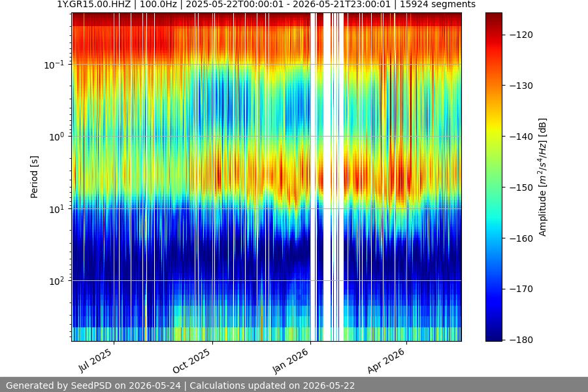Click the 'Jul 2025' x-axis label
The image size is (588, 392).
click(95, 361)
